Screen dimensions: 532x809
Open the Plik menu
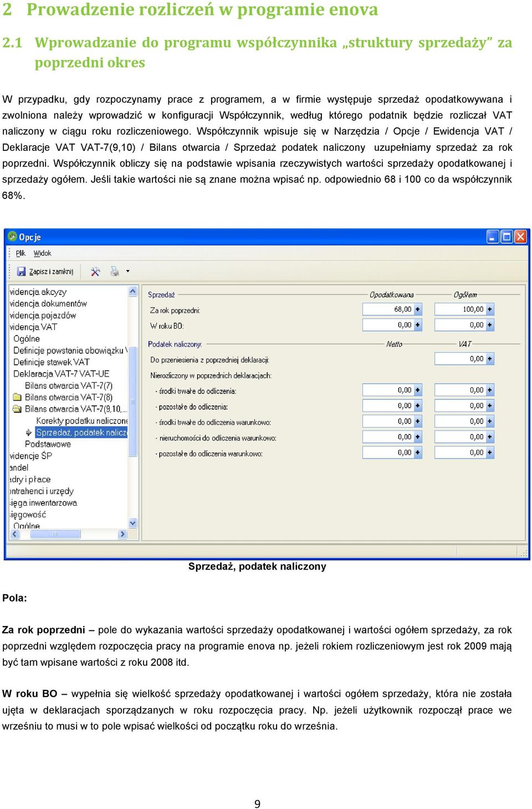tap(21, 253)
